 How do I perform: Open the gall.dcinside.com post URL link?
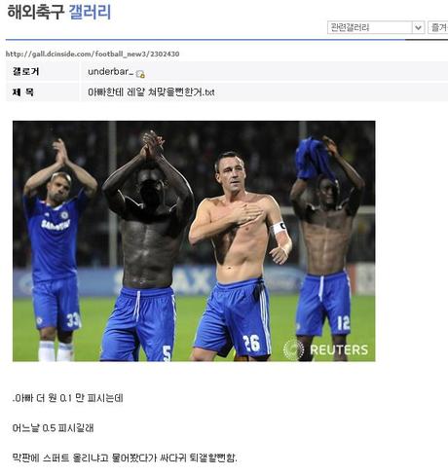(93, 54)
